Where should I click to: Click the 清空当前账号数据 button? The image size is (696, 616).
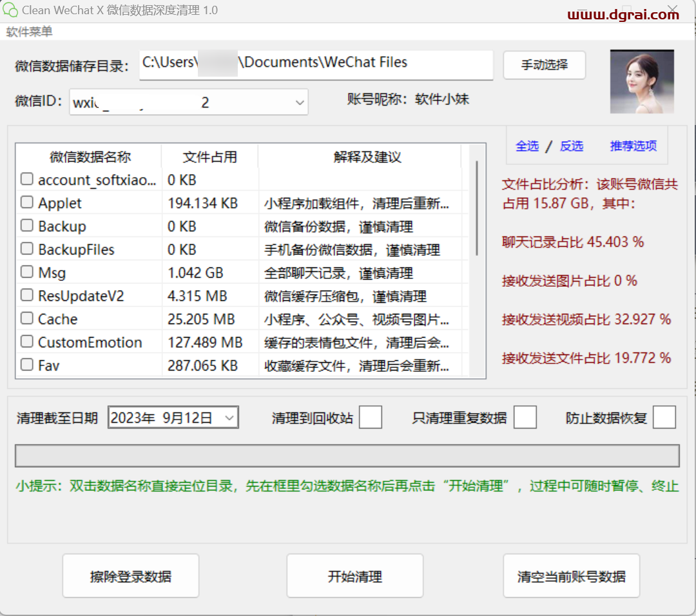[x=571, y=576]
